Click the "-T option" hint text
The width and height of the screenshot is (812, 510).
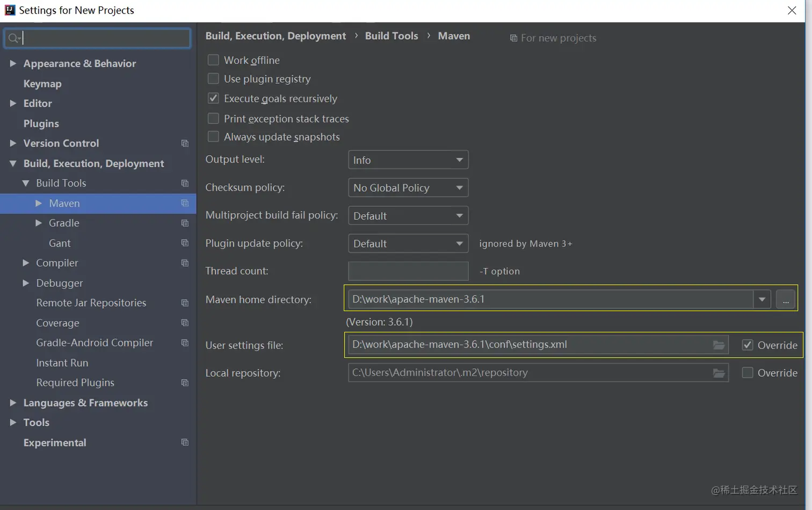pos(499,271)
